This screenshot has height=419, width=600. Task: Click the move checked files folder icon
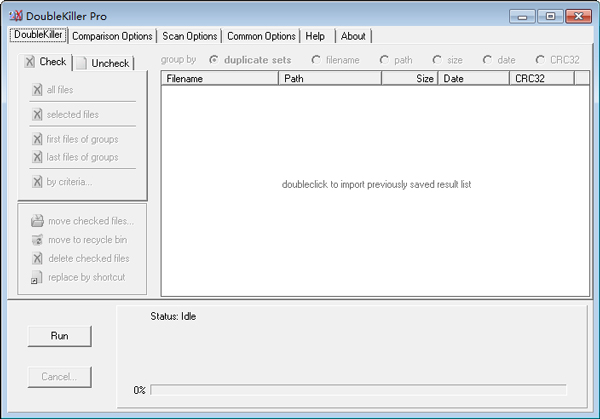[37, 221]
